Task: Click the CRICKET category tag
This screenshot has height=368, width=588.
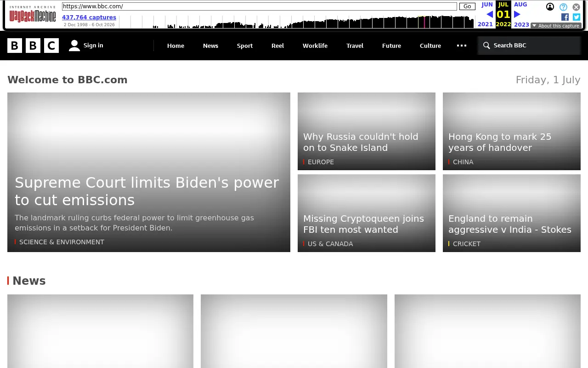Action: 467,244
